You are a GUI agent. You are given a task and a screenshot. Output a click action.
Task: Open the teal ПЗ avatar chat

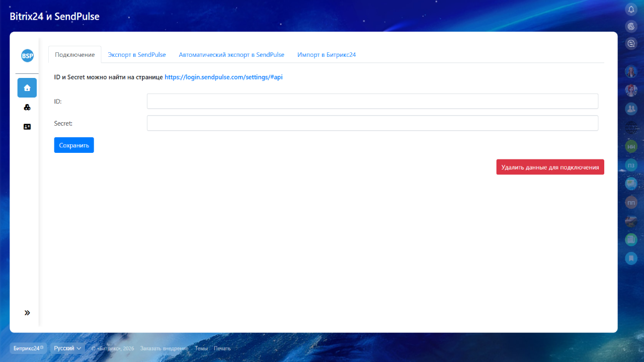pos(631,165)
